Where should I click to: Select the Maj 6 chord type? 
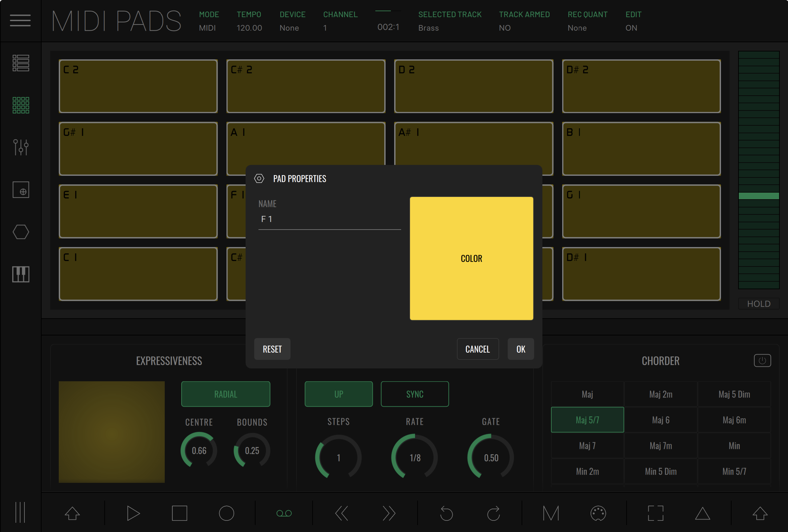coord(661,420)
